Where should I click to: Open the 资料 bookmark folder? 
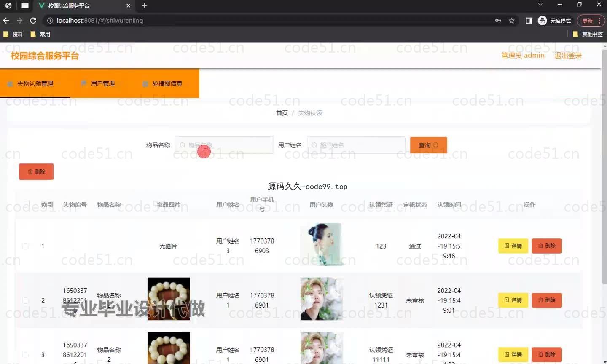pos(13,35)
